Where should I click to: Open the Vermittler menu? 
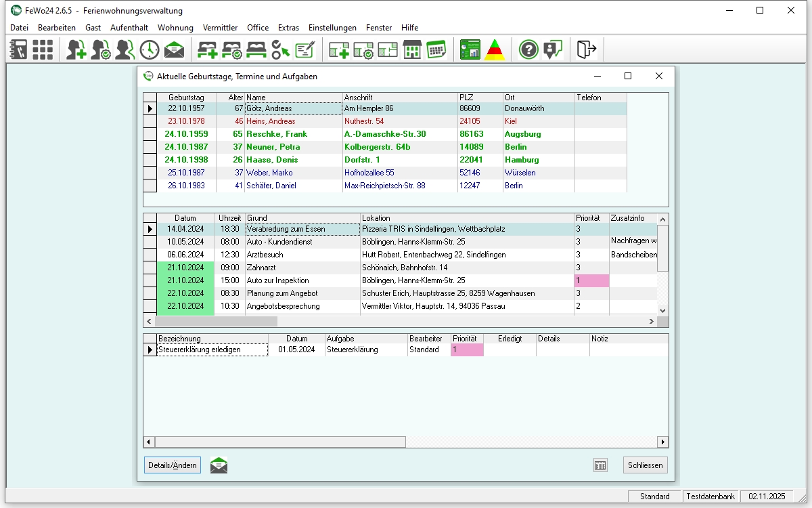(220, 28)
